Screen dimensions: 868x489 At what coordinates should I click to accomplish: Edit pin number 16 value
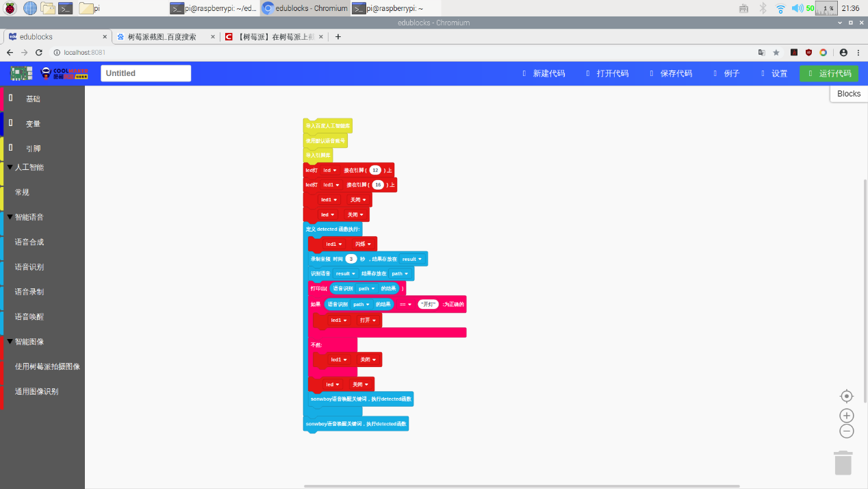click(x=378, y=185)
